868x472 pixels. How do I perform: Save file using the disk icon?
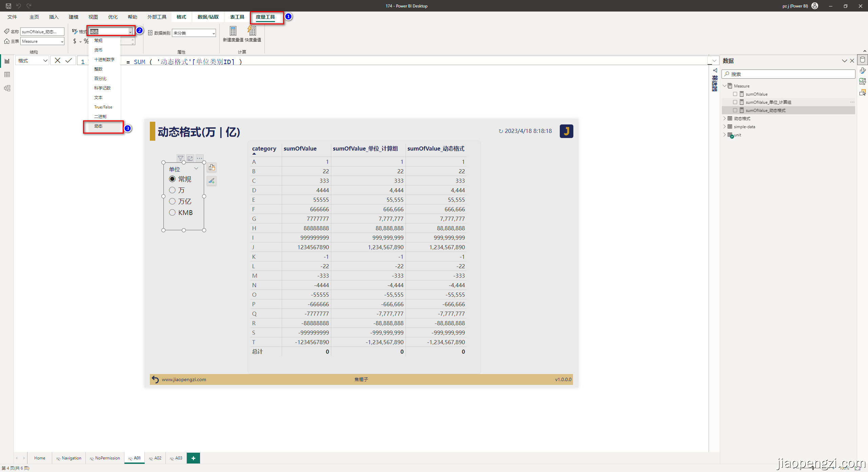coord(8,6)
